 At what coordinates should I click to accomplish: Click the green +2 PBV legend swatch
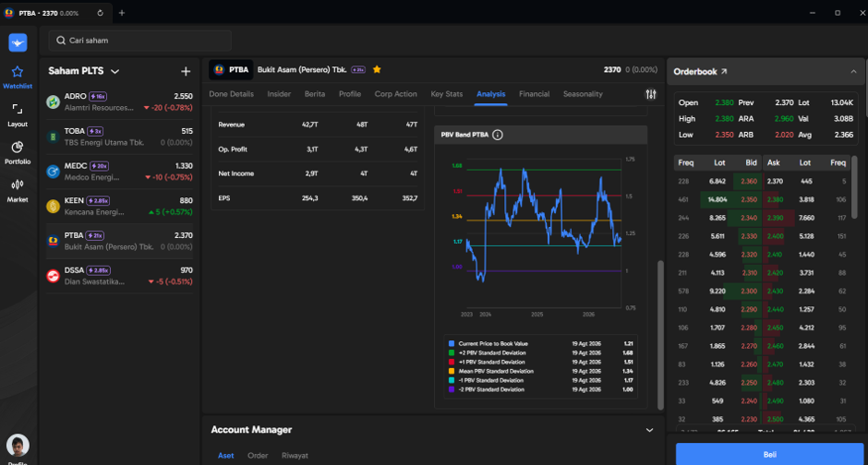(x=452, y=352)
